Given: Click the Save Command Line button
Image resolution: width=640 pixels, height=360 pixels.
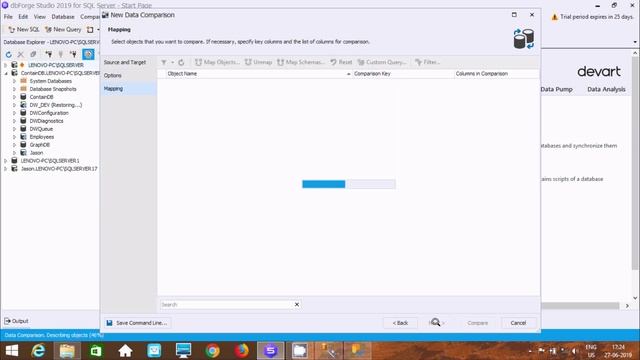Looking at the screenshot, I should click(137, 323).
